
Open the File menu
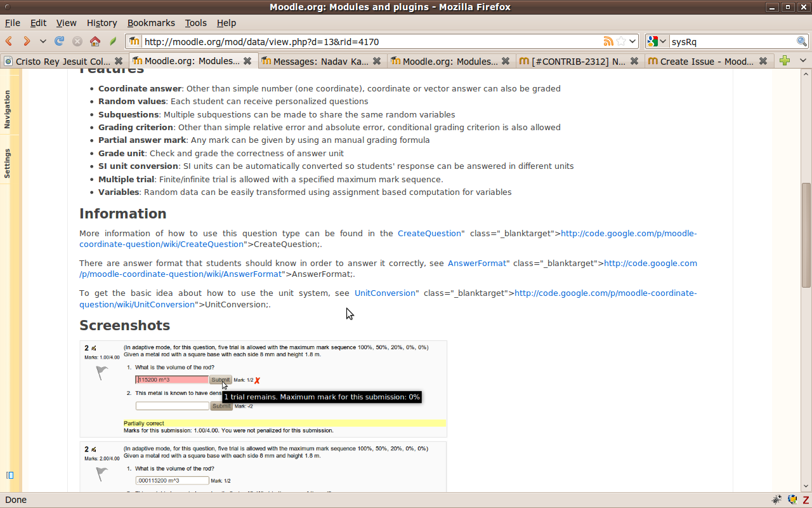tap(13, 23)
